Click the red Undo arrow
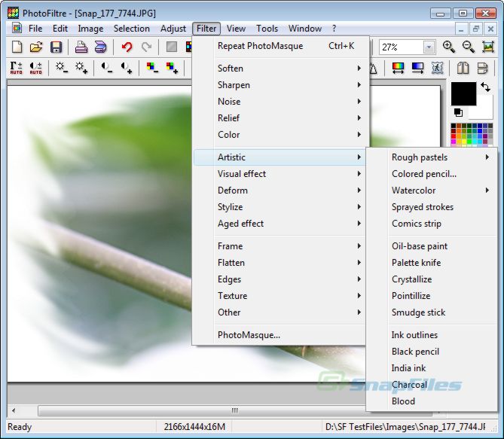The image size is (504, 439). pos(127,47)
